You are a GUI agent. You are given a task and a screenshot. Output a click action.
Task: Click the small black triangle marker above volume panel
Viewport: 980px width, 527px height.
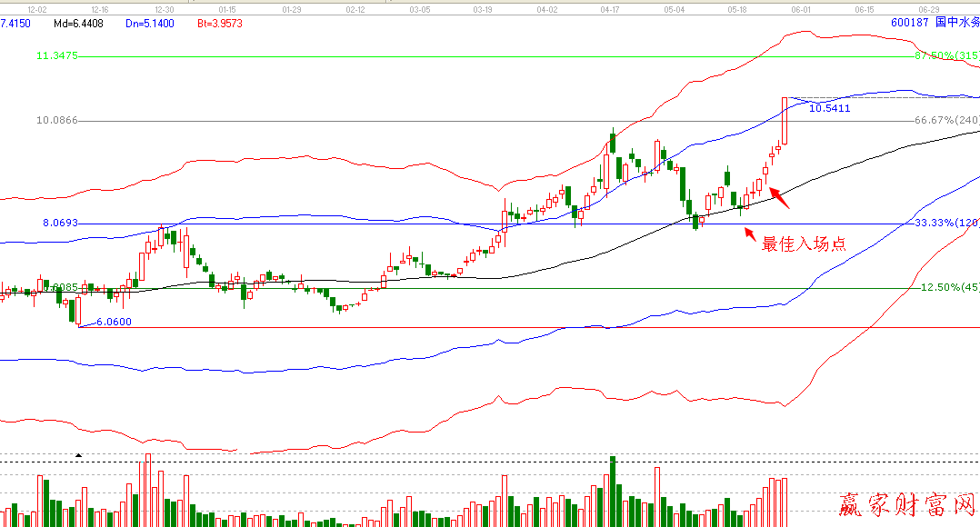coord(78,455)
